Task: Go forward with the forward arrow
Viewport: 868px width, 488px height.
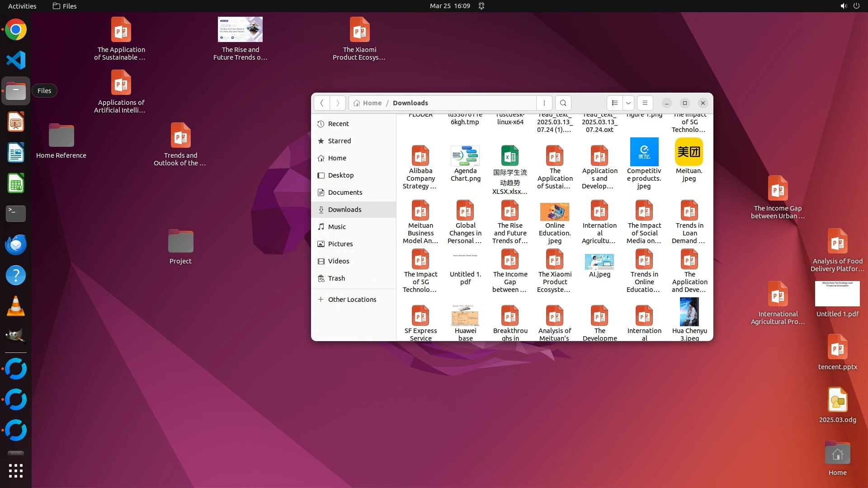Action: click(x=337, y=103)
